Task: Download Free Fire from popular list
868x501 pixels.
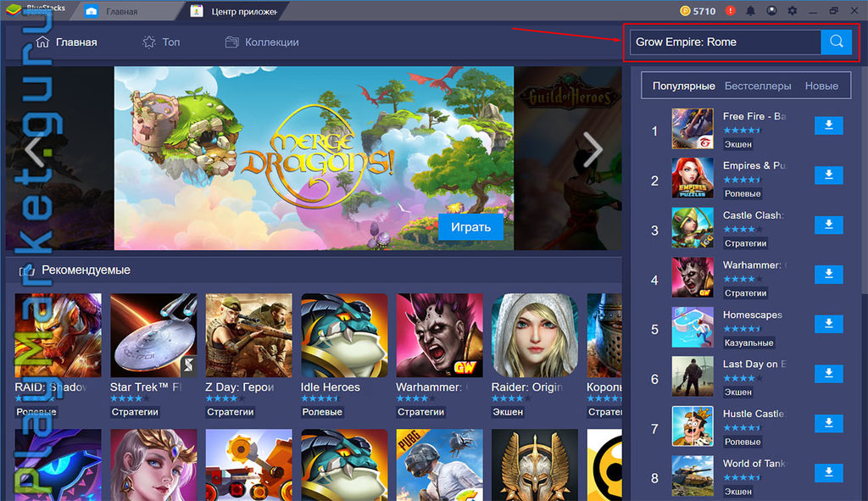Action: coord(829,125)
